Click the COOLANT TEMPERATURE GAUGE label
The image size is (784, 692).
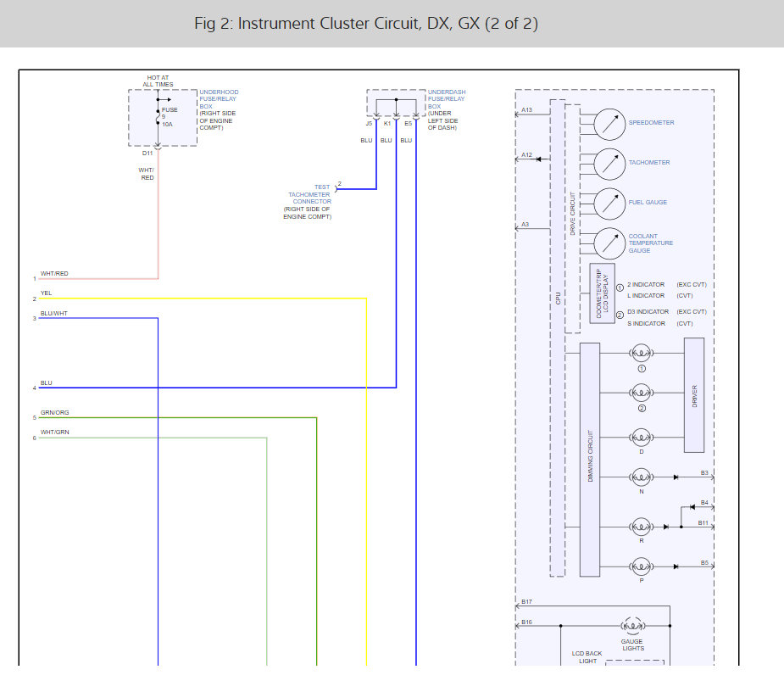click(650, 243)
